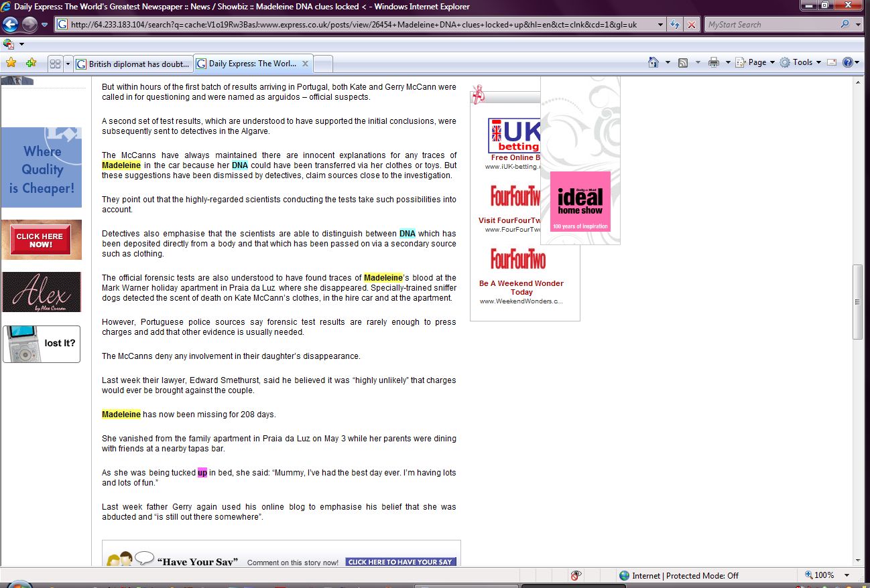Click the privacy report eye icon
The height and width of the screenshot is (588, 870).
click(575, 575)
